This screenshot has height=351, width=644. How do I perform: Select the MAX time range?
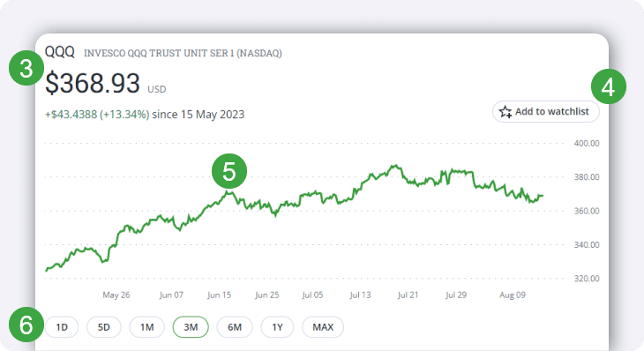[323, 327]
